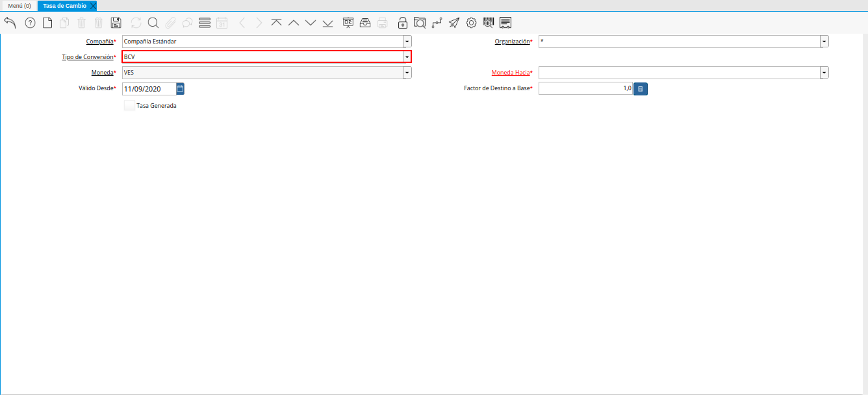
Task: Move to previous record with up chevron
Action: [294, 23]
